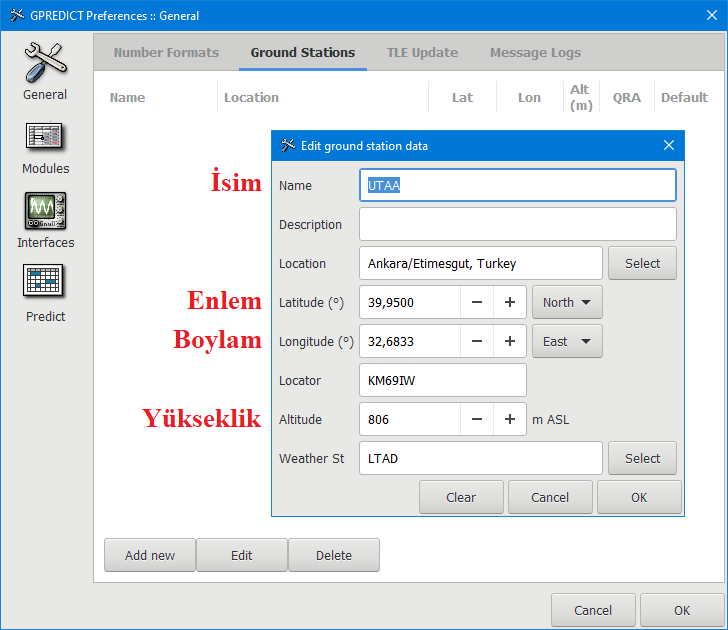Click the Add new button
The width and height of the screenshot is (728, 630).
pos(150,555)
